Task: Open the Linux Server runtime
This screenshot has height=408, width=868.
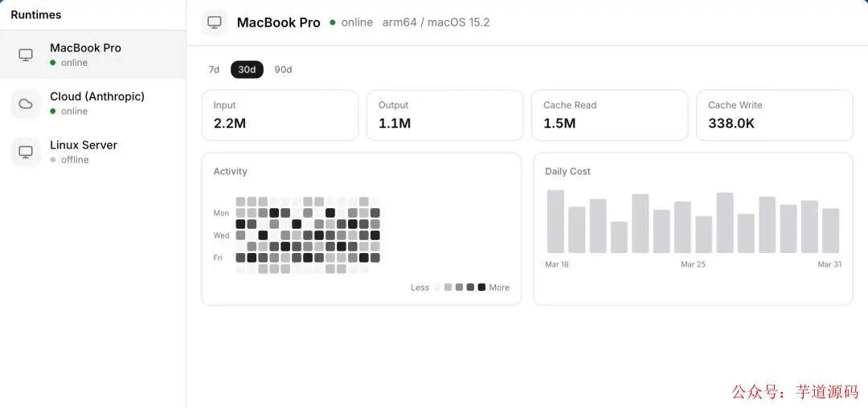Action: (x=93, y=152)
